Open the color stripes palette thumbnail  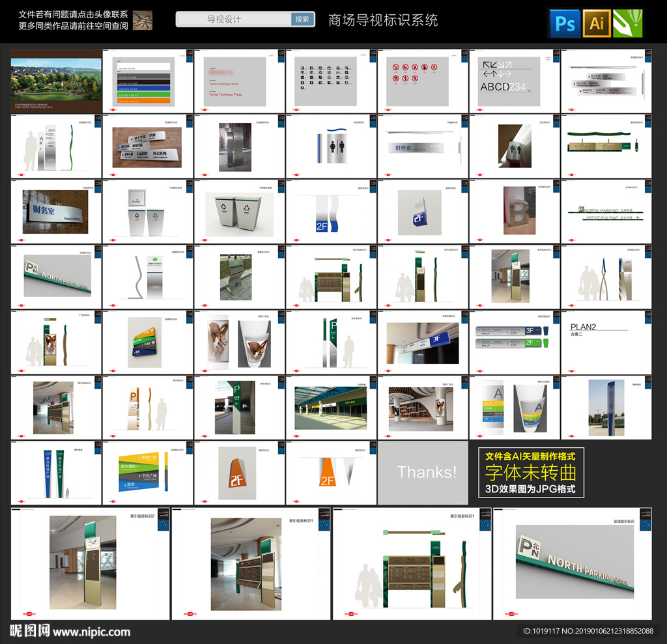click(148, 81)
